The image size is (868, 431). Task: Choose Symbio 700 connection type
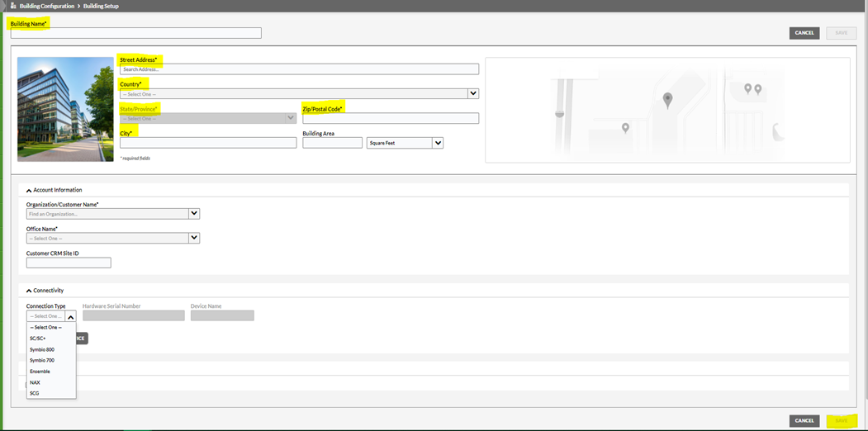pos(42,361)
